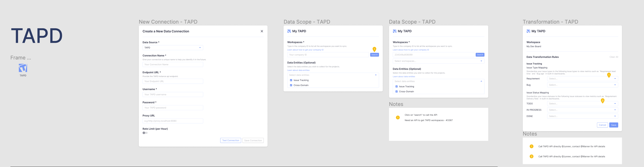Focus the TAPD password field
This screenshot has width=644, height=167.
[173, 108]
